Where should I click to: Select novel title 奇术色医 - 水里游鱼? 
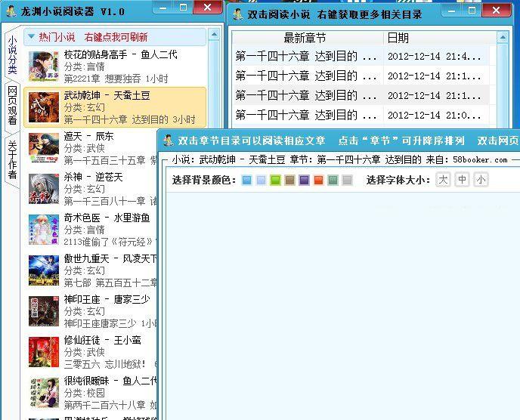(107, 218)
